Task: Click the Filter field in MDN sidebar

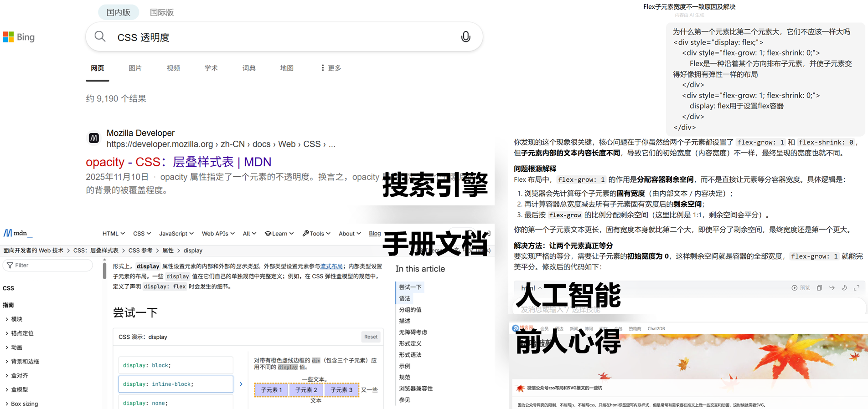Action: [x=47, y=265]
